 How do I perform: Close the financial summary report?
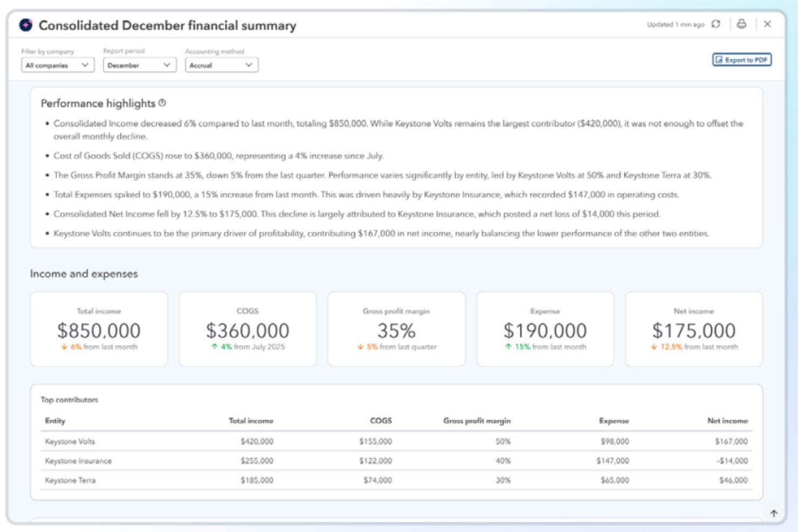pos(768,24)
